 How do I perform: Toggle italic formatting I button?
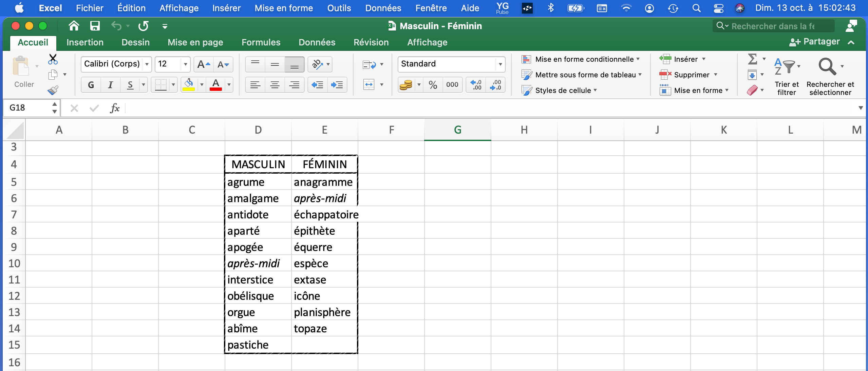coord(110,85)
